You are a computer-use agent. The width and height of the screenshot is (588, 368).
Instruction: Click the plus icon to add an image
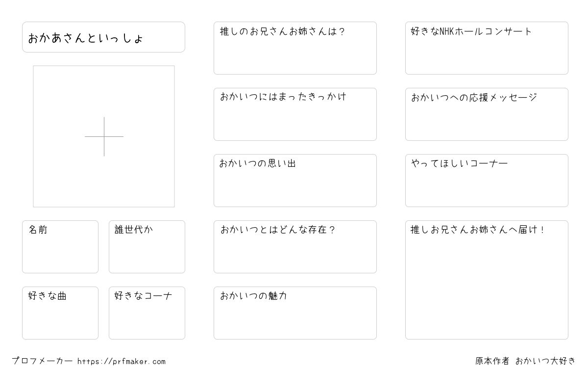[104, 136]
